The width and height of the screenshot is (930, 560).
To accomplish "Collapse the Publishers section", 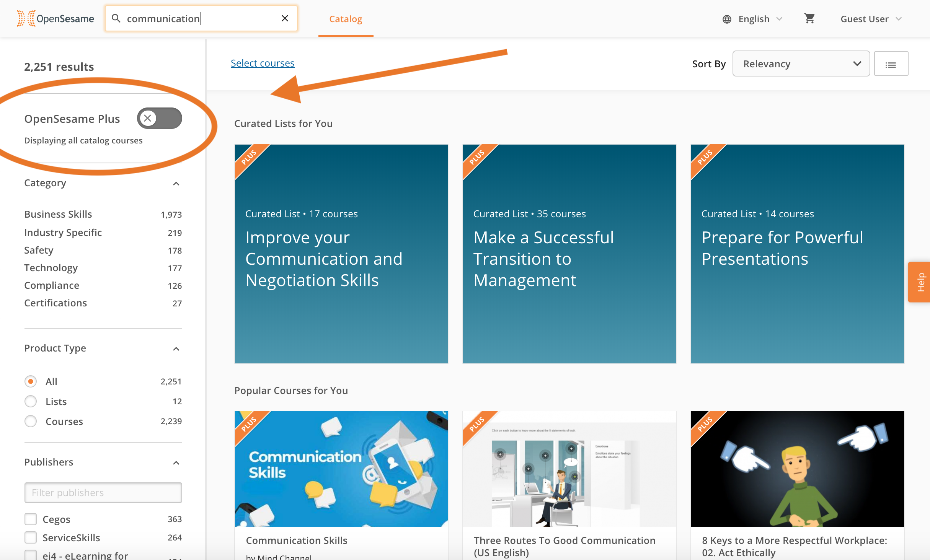I will click(176, 463).
